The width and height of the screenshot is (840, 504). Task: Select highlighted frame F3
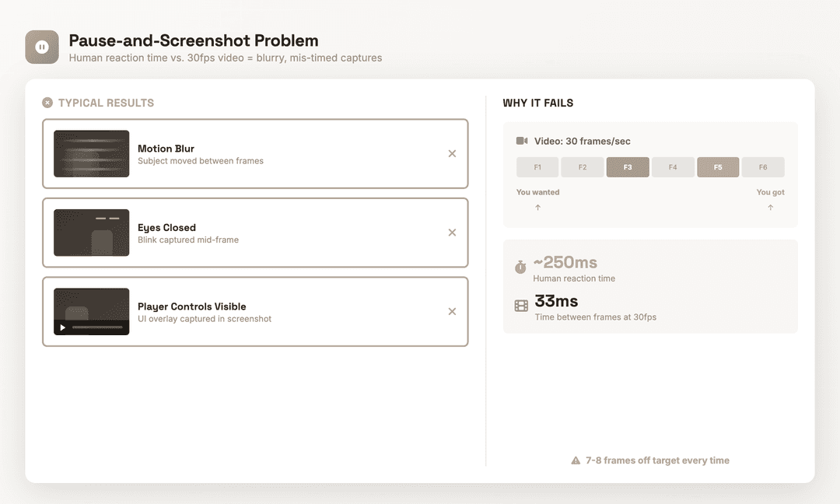pos(628,167)
